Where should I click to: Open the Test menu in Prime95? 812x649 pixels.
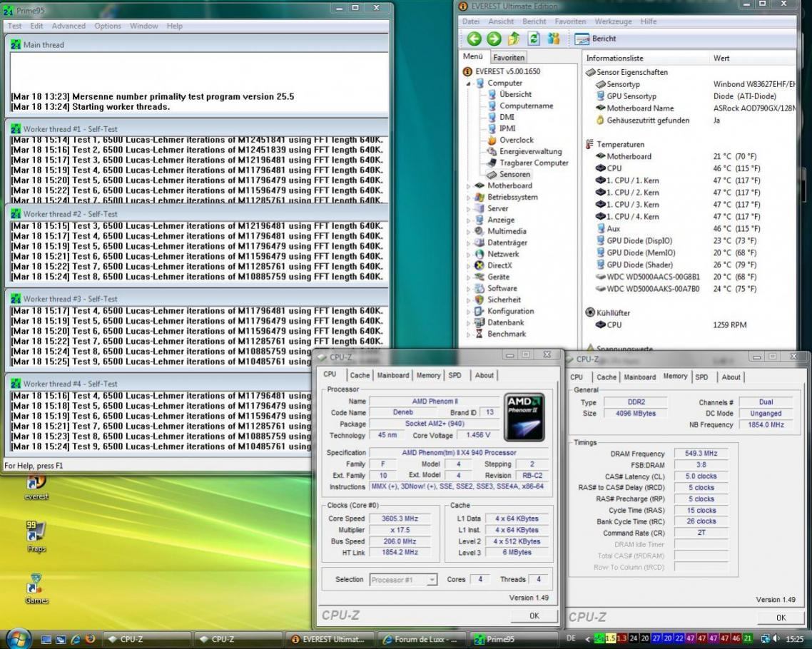point(14,26)
